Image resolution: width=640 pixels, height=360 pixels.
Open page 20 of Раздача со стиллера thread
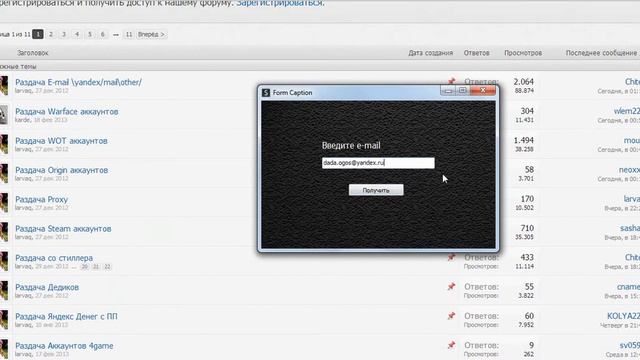click(x=84, y=267)
